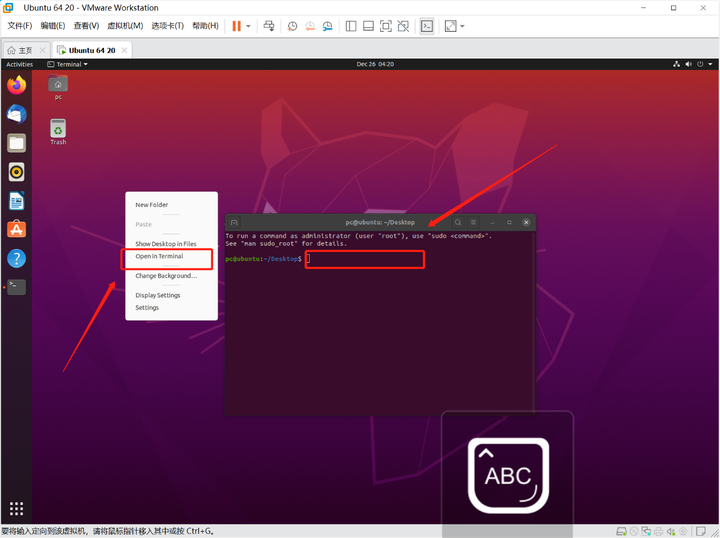The height and width of the screenshot is (538, 720).
Task: Toggle the console view toolbar icon
Action: (427, 26)
